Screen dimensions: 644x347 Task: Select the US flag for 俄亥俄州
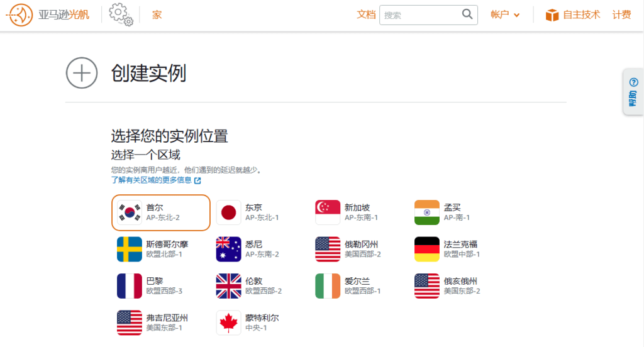[x=427, y=286]
